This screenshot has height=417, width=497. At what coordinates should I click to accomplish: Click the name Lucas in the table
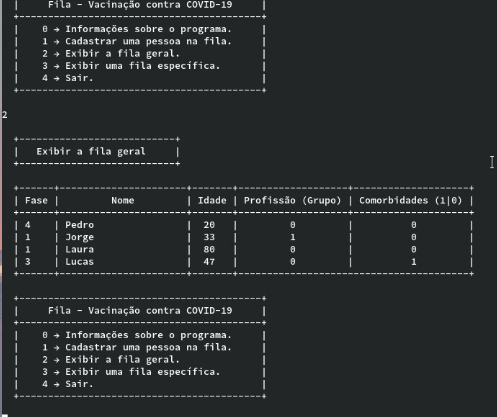coord(79,262)
